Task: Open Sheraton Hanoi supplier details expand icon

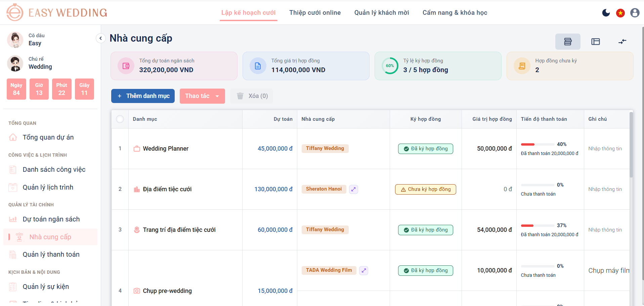Action: tap(353, 189)
